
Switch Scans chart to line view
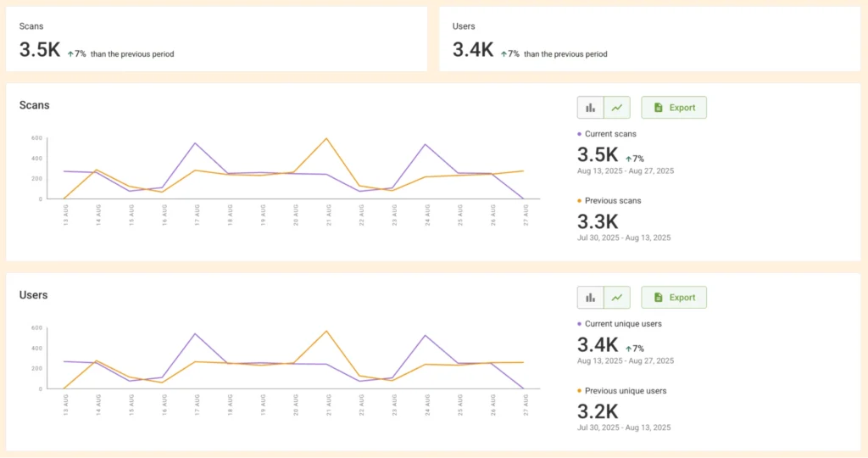click(617, 108)
